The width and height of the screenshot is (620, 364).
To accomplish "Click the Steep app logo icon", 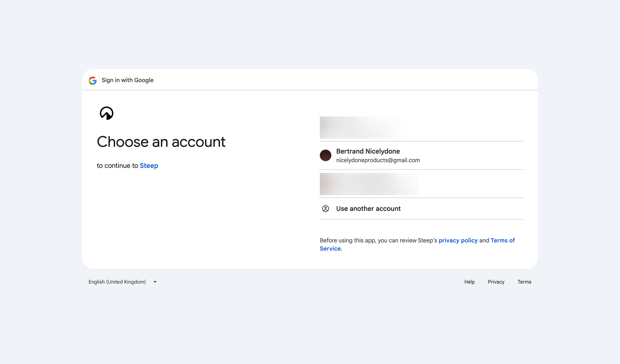I will coord(107,113).
